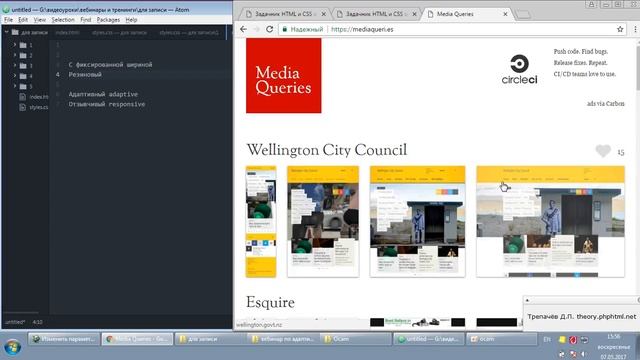Click line С фиксированной шириной in editor
This screenshot has height=360, width=640.
110,64
